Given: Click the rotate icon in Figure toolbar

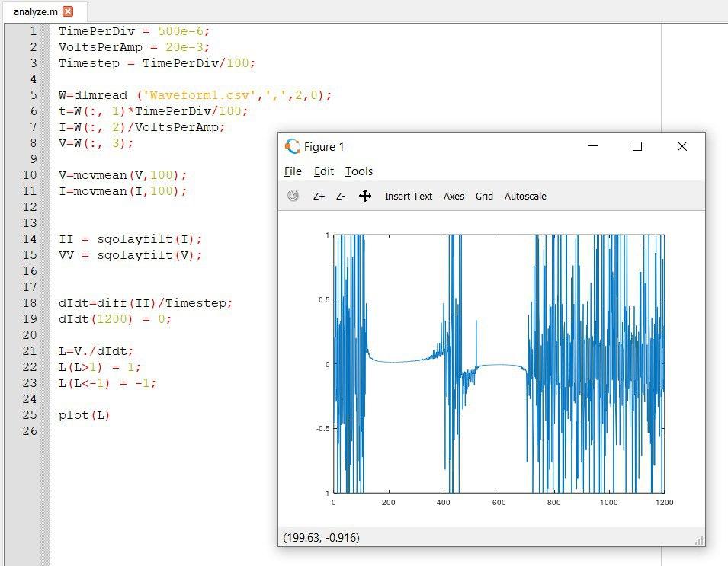Looking at the screenshot, I should point(293,196).
